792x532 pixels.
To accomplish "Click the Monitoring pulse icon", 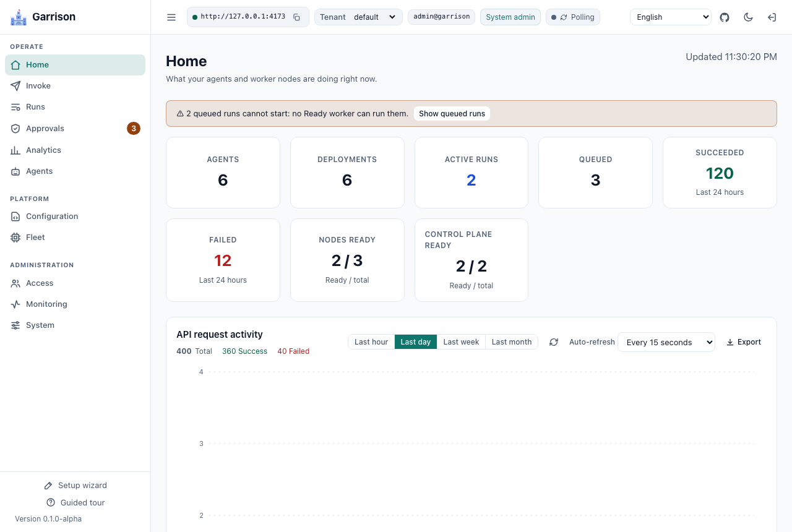I will point(15,304).
